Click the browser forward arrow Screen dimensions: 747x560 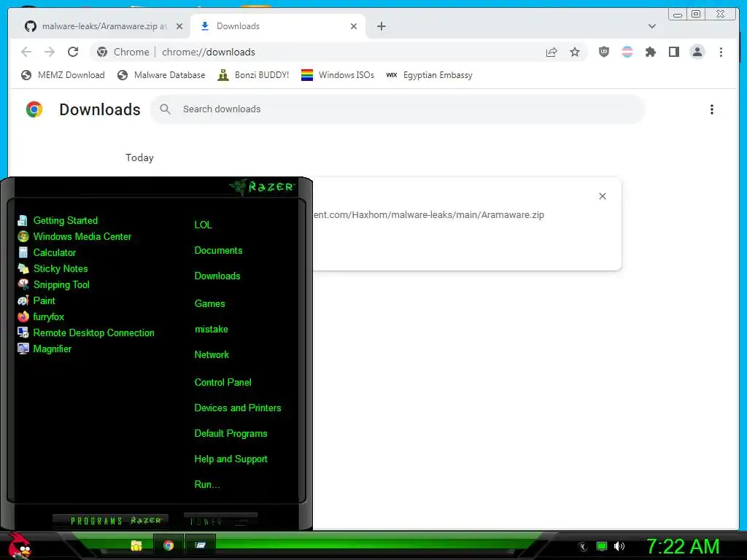(x=50, y=52)
